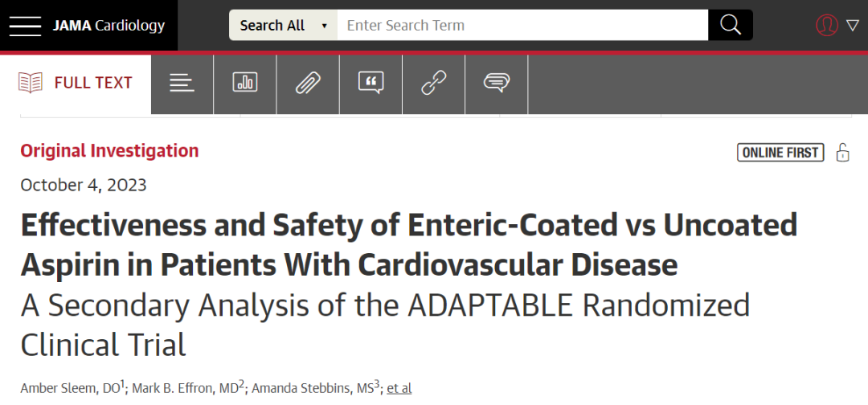Open author Mark B. Effron, MD
The width and height of the screenshot is (868, 405).
click(x=186, y=388)
